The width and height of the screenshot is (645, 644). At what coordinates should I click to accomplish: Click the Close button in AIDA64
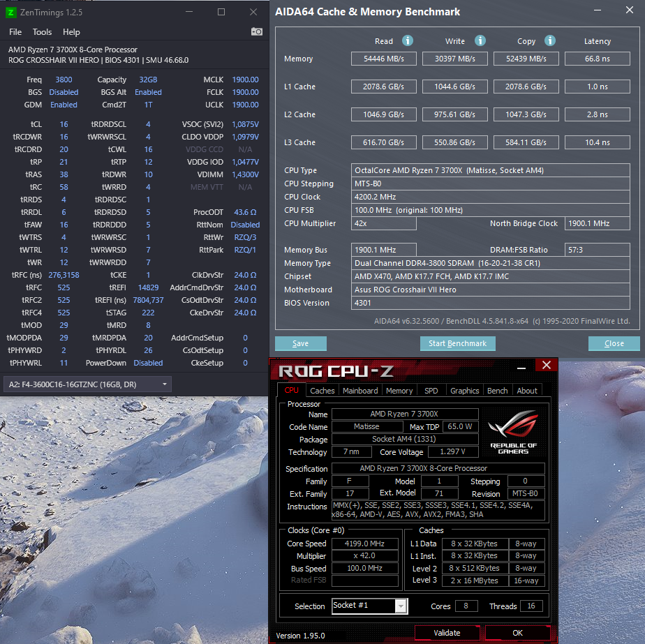614,343
